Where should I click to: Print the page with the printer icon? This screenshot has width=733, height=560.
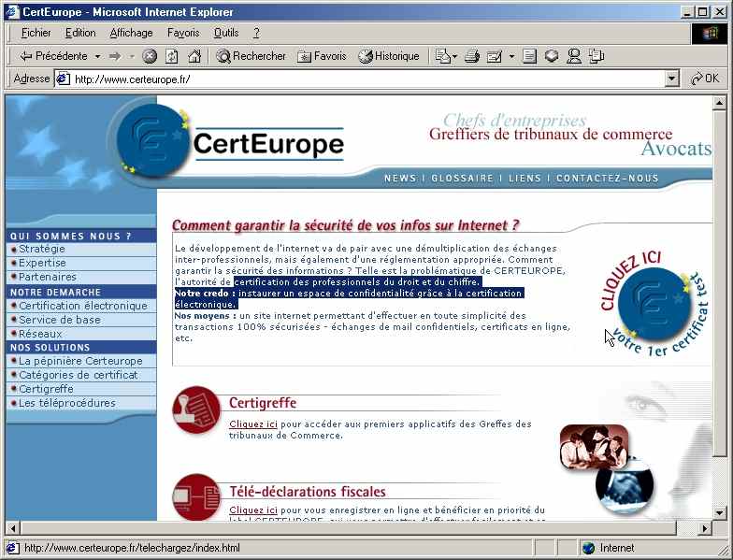pyautogui.click(x=472, y=56)
